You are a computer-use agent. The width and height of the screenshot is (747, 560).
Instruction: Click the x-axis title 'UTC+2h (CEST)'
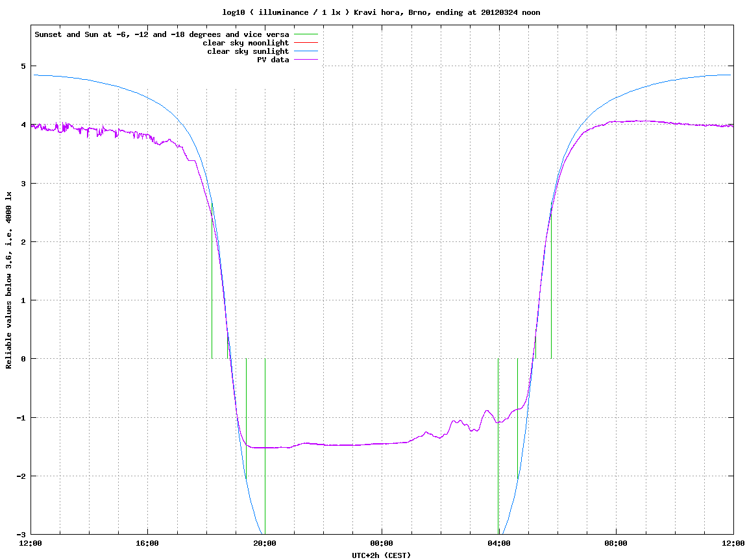[381, 555]
